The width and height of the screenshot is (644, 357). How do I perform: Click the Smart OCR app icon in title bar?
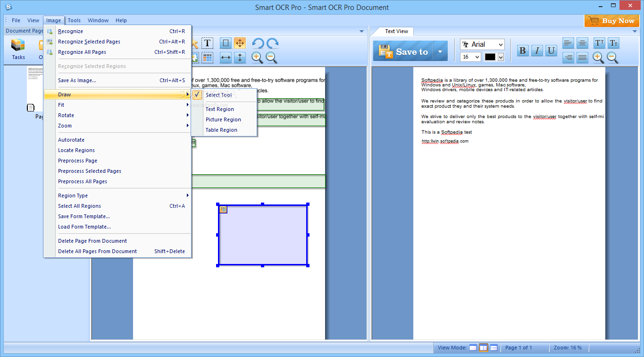(8, 7)
